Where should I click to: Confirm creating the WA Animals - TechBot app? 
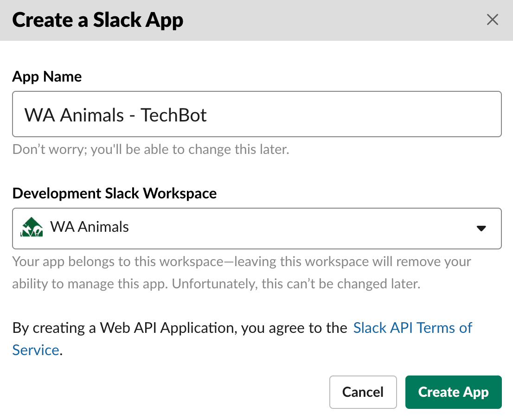(x=453, y=392)
